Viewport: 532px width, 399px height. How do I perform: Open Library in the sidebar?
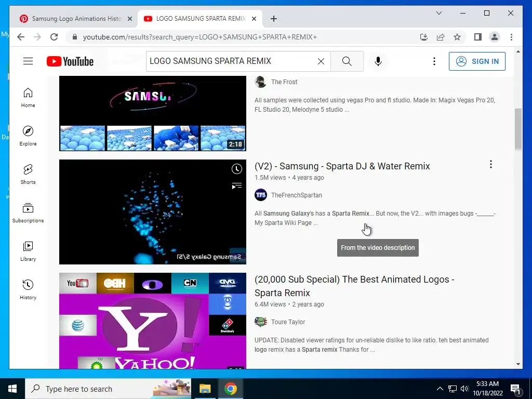click(28, 251)
